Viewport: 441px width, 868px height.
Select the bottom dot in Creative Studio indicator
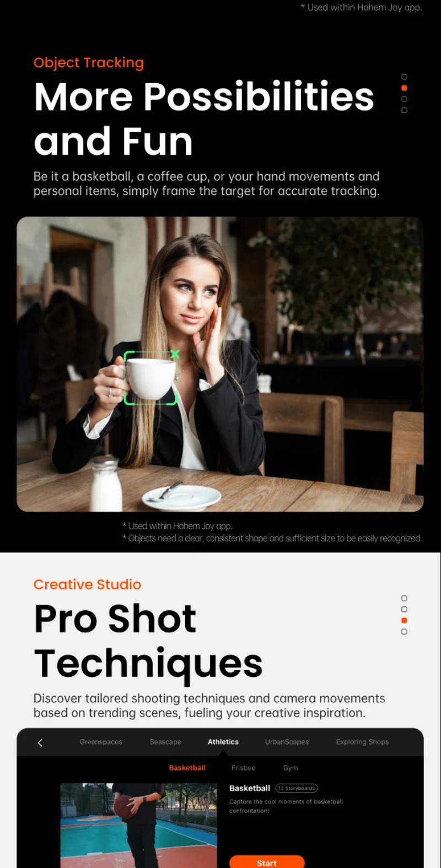[x=404, y=632]
